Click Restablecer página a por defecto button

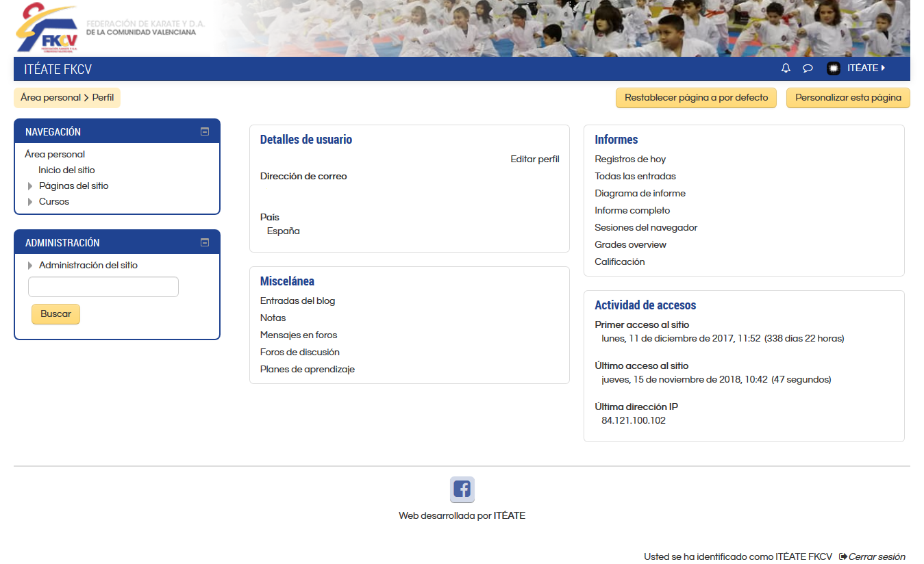696,98
